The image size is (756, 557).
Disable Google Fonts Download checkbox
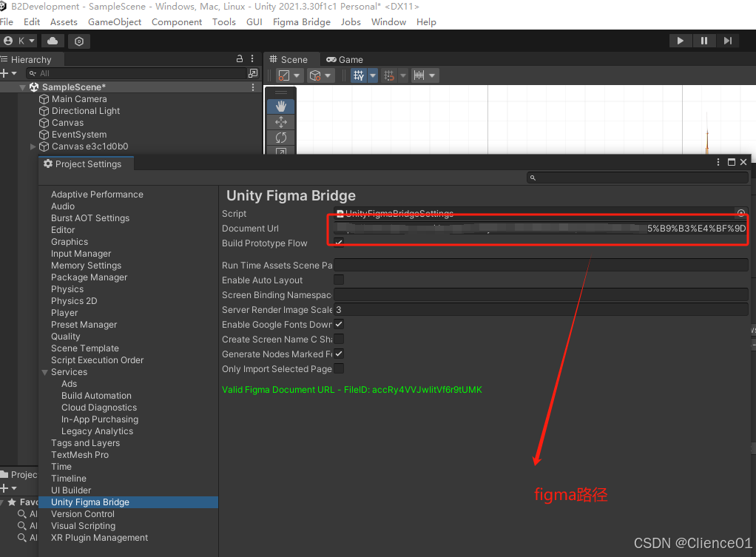coord(338,324)
